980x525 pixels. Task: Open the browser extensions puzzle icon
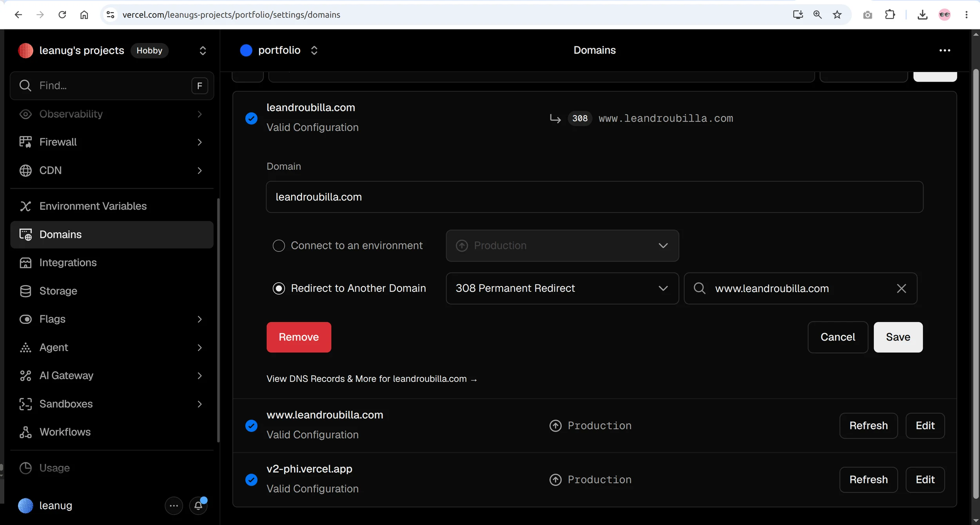(890, 15)
